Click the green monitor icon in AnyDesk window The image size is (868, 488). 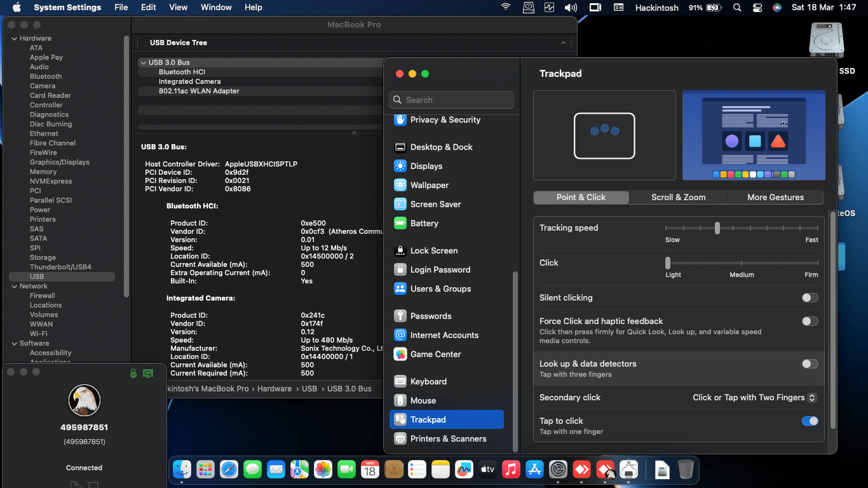(x=148, y=374)
